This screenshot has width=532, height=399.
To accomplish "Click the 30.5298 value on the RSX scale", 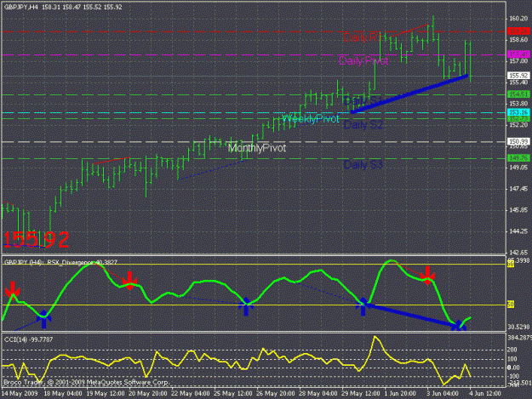I will [518, 328].
